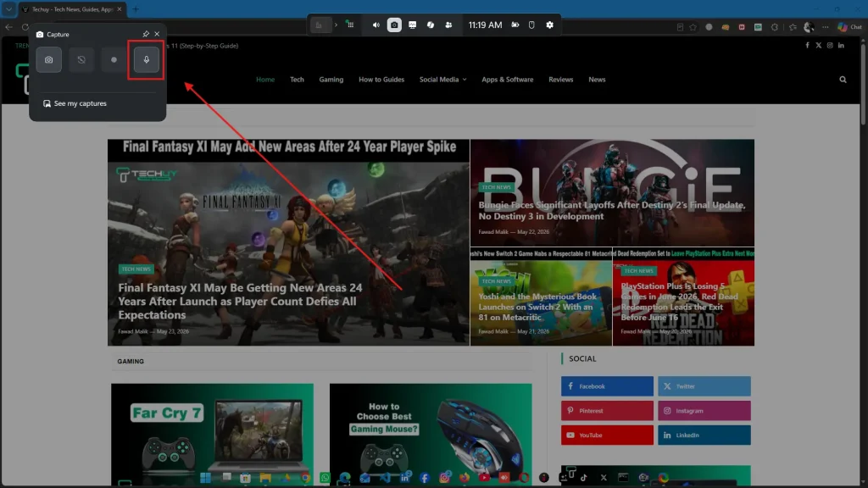Toggle the Game Bar Capture widget button
Viewport: 868px width, 488px height.
tap(394, 25)
